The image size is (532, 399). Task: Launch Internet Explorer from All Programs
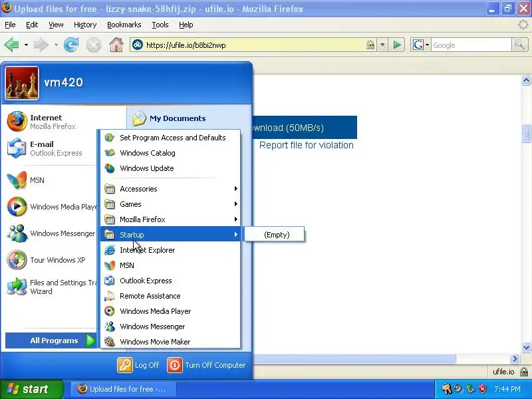click(170, 250)
